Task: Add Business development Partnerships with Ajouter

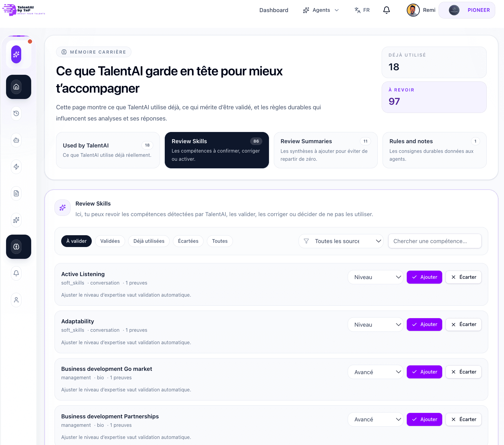Action: coord(424,420)
